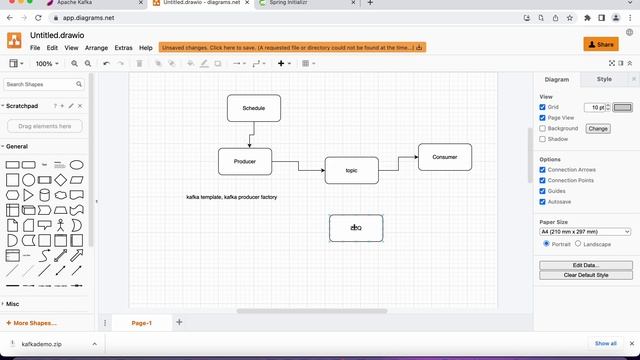Click the delete trash icon in toolbar
This screenshot has width=640, height=360.
pos(140,64)
